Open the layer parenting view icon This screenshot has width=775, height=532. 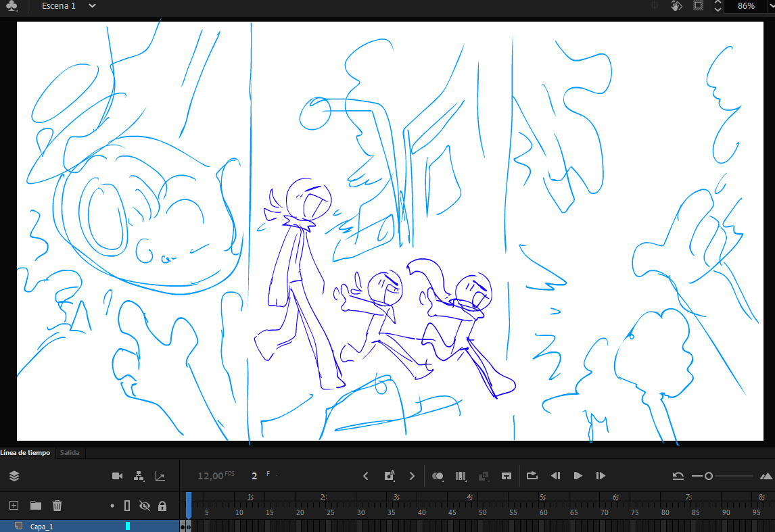139,476
